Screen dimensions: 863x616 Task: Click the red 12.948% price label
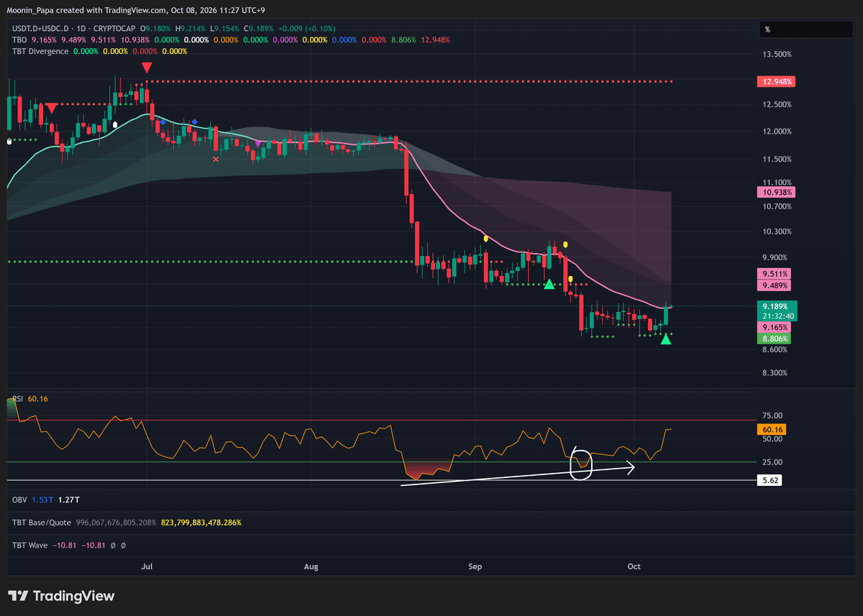click(x=776, y=82)
